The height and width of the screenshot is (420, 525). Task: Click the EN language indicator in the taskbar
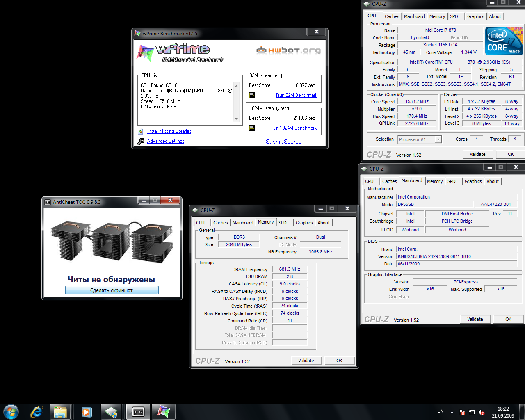point(440,411)
